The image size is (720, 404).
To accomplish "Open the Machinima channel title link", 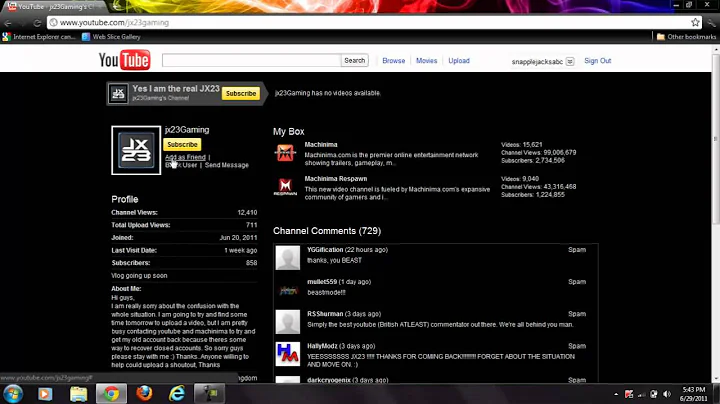I will [x=321, y=145].
